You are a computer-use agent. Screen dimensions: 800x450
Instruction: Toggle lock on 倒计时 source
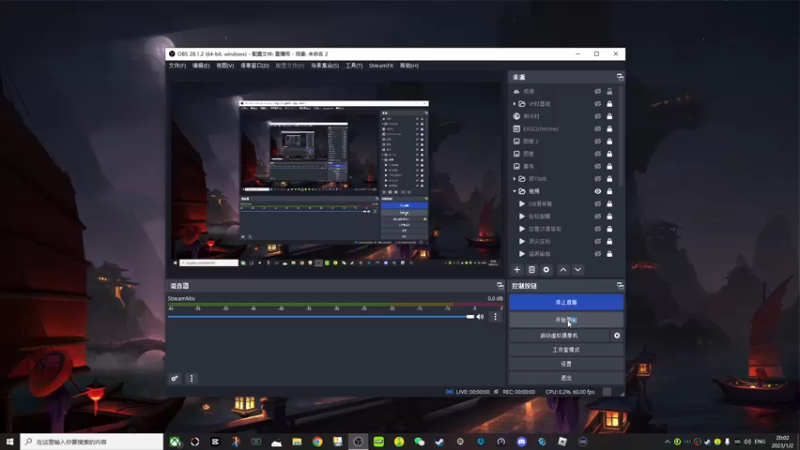coord(609,116)
